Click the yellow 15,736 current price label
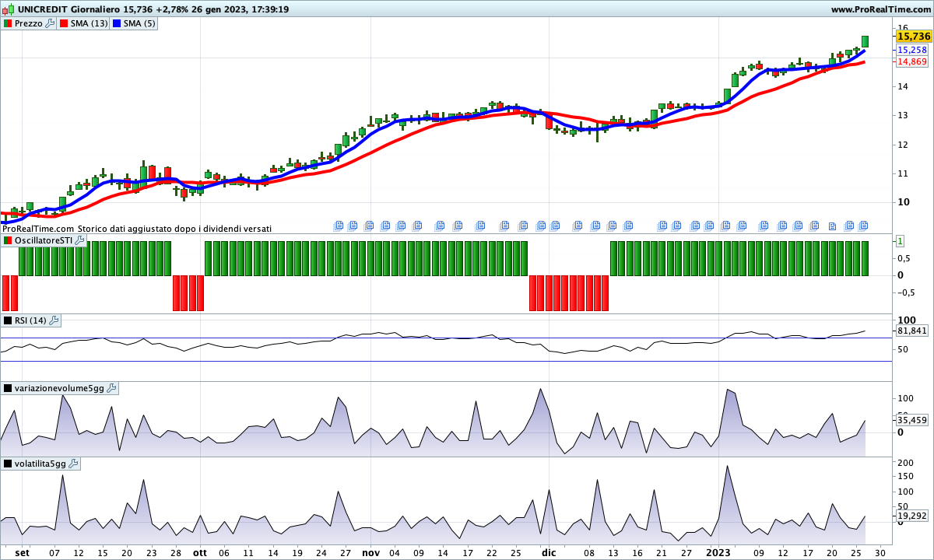934x560 pixels. coord(914,37)
